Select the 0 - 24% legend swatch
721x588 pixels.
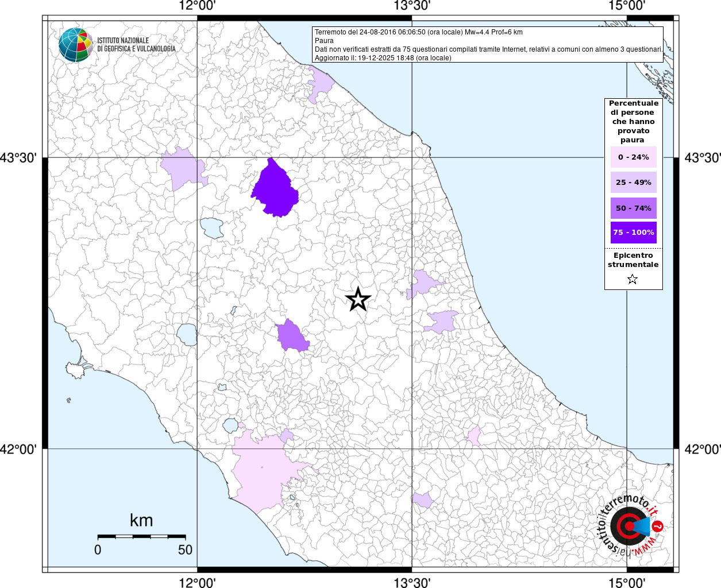(634, 157)
